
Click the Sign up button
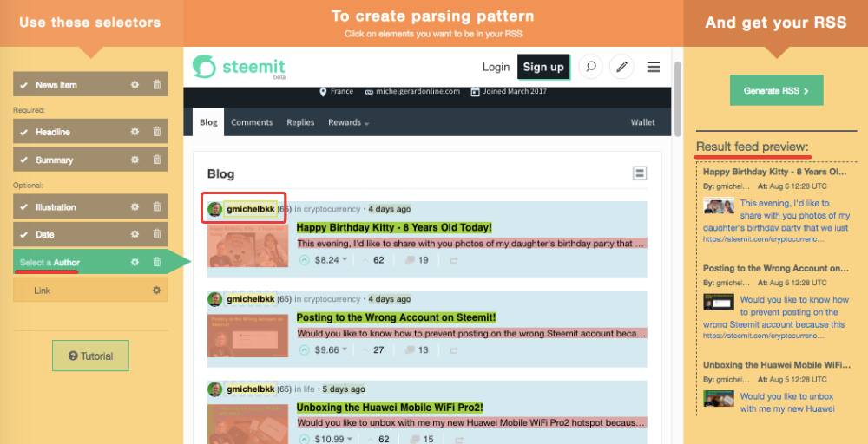tap(543, 67)
